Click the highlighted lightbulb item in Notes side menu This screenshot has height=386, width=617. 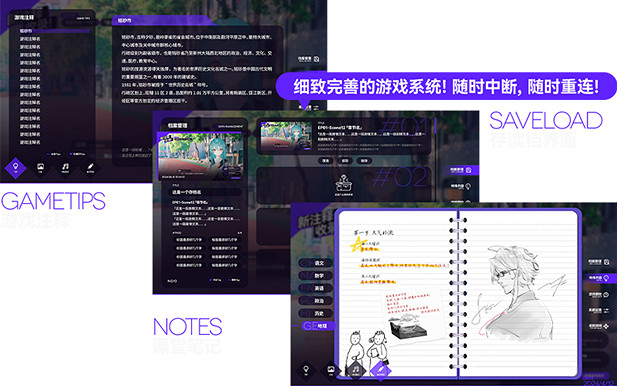click(x=599, y=278)
